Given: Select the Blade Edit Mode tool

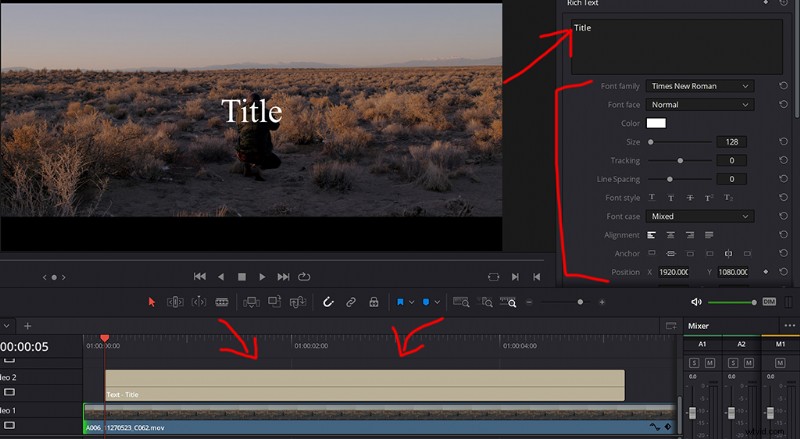Looking at the screenshot, I should (x=221, y=302).
